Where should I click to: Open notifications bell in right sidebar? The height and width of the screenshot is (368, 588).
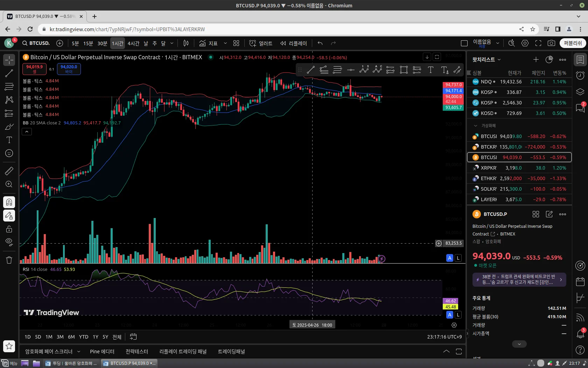(x=580, y=334)
